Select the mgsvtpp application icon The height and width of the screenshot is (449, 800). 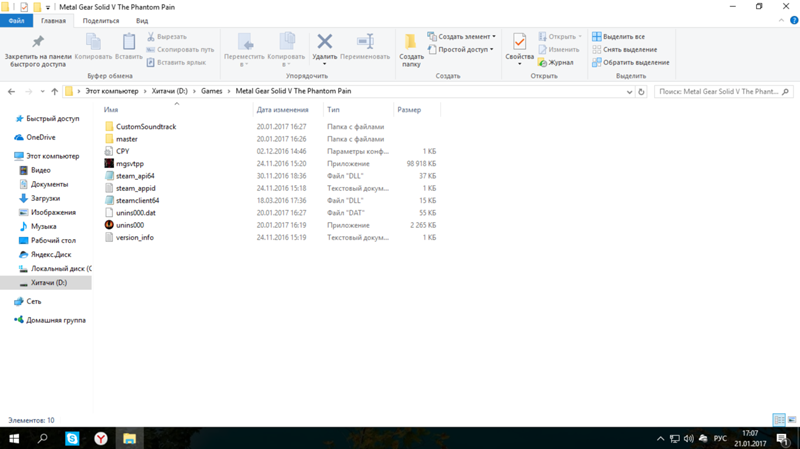click(109, 163)
